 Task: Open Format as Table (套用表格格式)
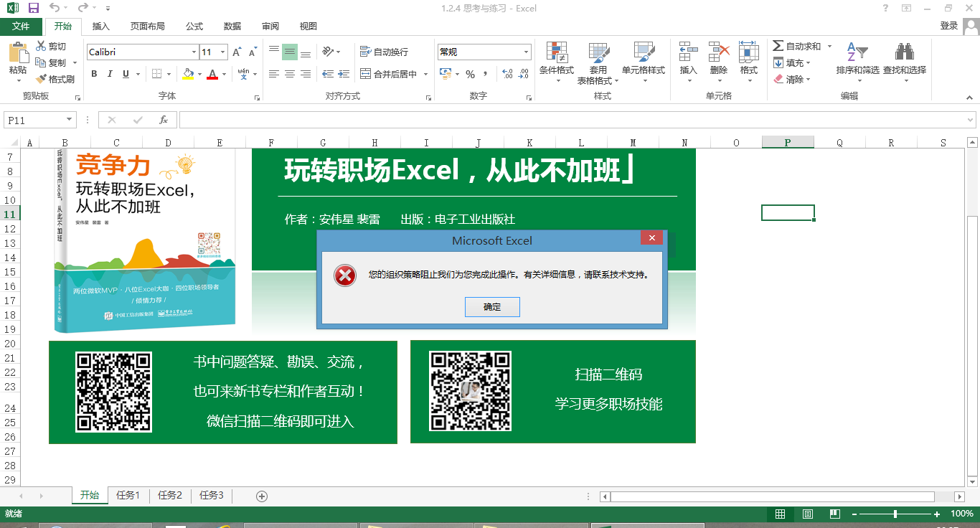pos(598,62)
